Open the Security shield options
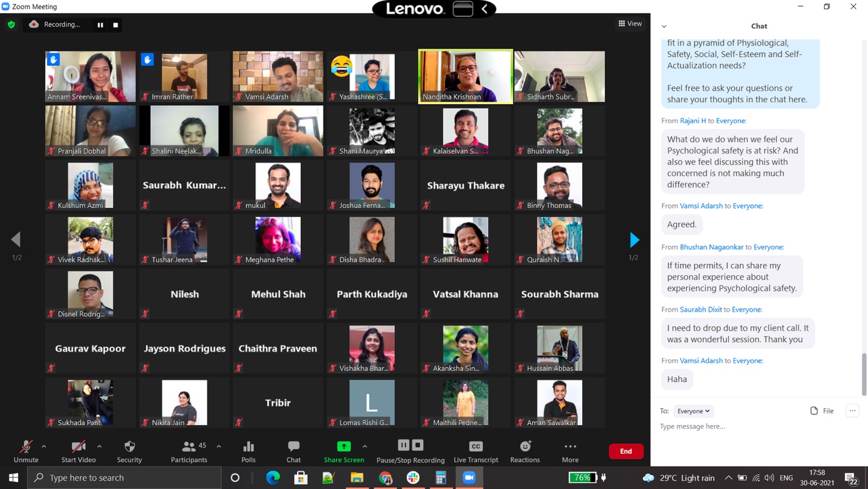This screenshot has width=868, height=489. pyautogui.click(x=130, y=446)
